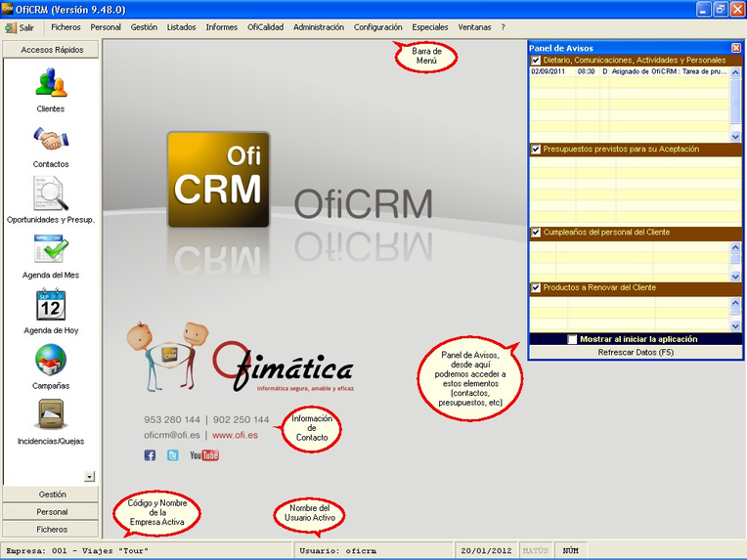
Task: Uncheck Cumpleaños del personal del Cliente
Action: pos(536,233)
